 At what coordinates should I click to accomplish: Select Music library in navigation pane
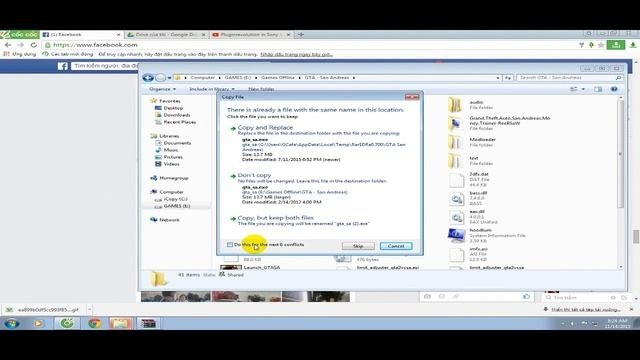170,150
